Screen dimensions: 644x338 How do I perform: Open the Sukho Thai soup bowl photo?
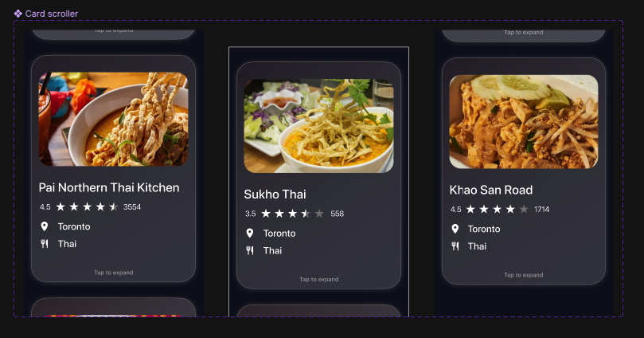pyautogui.click(x=318, y=126)
